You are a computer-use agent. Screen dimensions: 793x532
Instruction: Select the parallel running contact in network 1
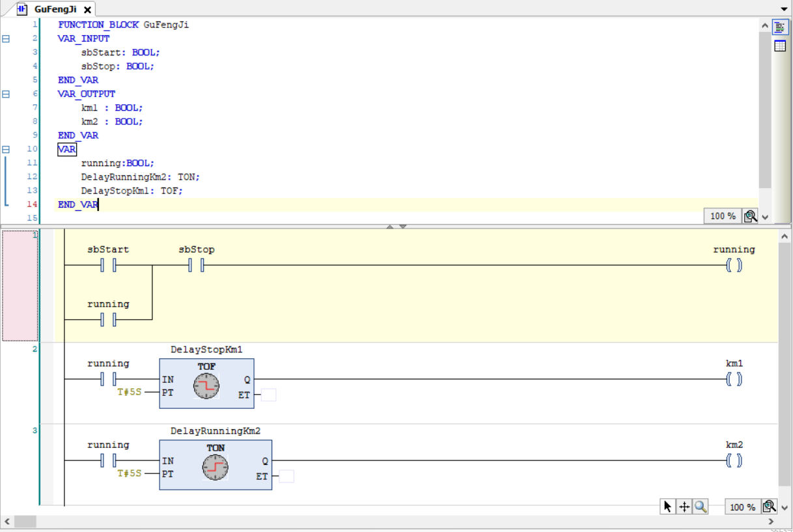tap(108, 320)
